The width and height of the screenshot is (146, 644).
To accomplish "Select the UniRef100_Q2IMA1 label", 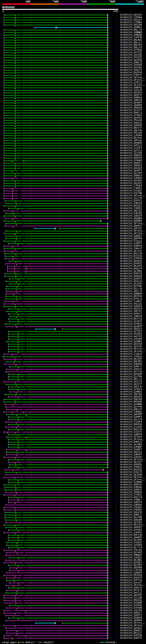I will [x=131, y=271].
